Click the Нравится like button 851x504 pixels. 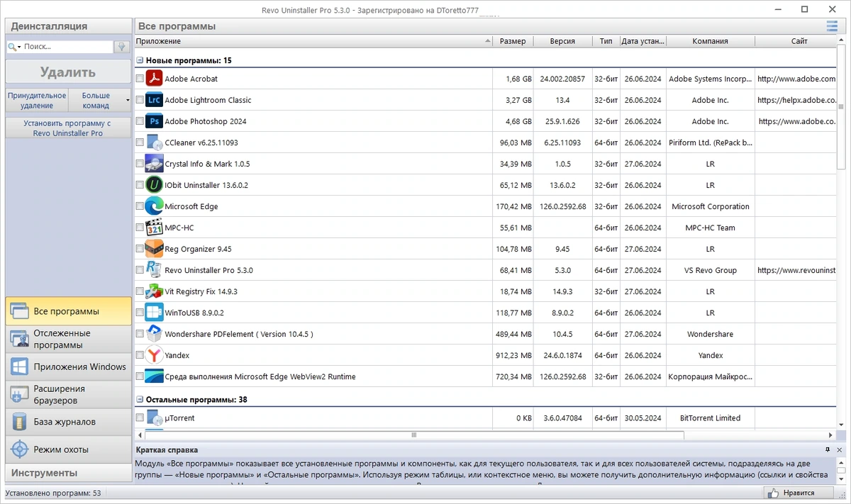798,493
